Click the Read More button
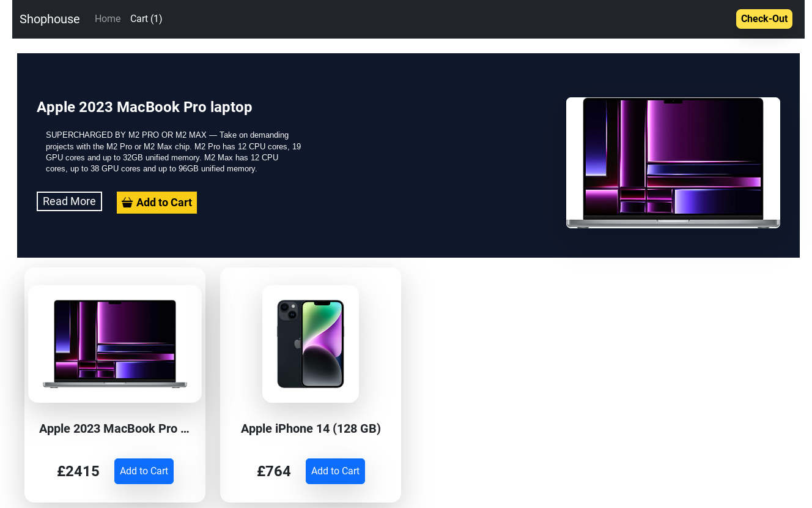Screen dimensions: 812x508 (69, 201)
